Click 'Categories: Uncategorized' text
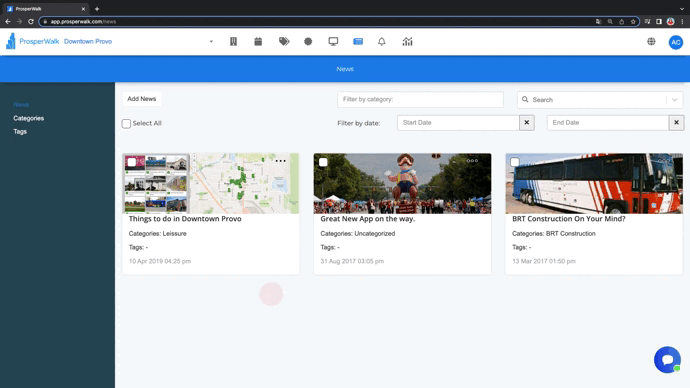This screenshot has width=690, height=388. coord(357,234)
